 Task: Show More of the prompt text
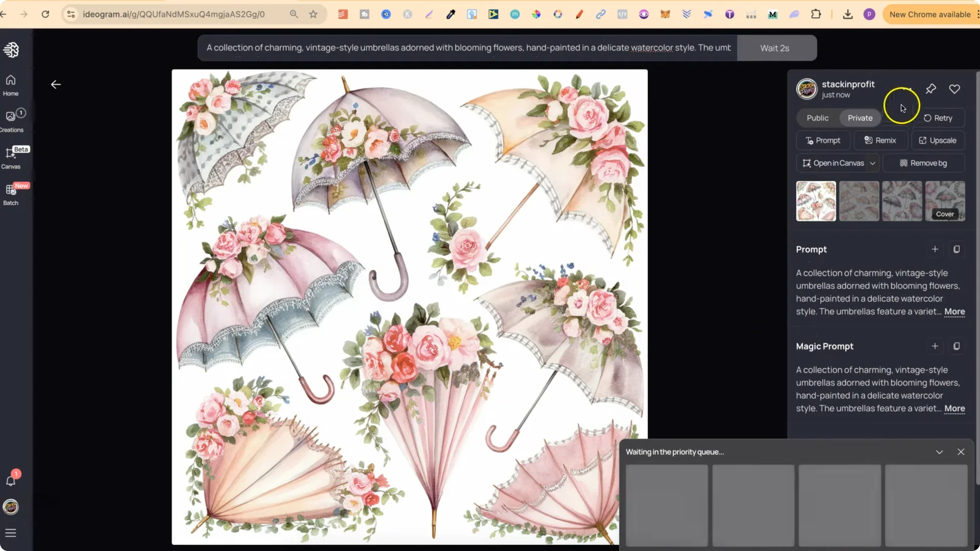(x=955, y=312)
